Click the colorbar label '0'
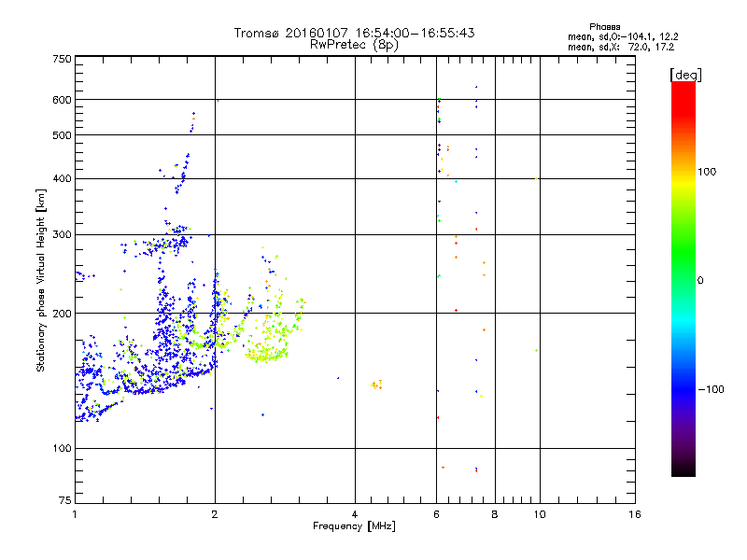The width and height of the screenshot is (747, 560). pyautogui.click(x=700, y=281)
